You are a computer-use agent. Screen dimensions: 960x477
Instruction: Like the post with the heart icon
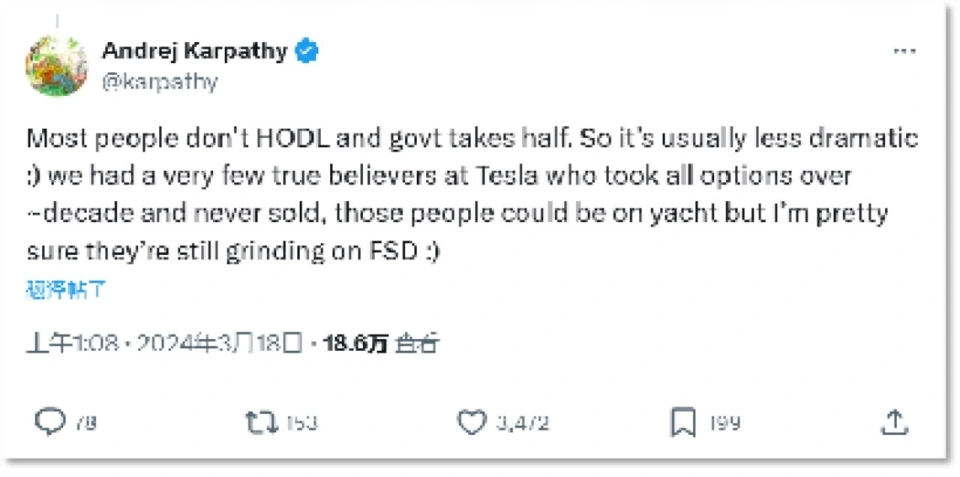coord(472,422)
